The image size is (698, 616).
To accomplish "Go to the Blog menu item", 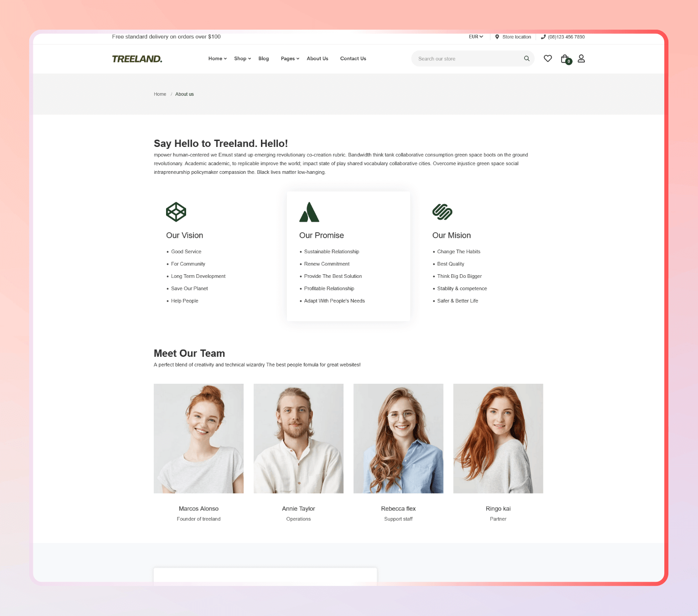I will [x=264, y=58].
